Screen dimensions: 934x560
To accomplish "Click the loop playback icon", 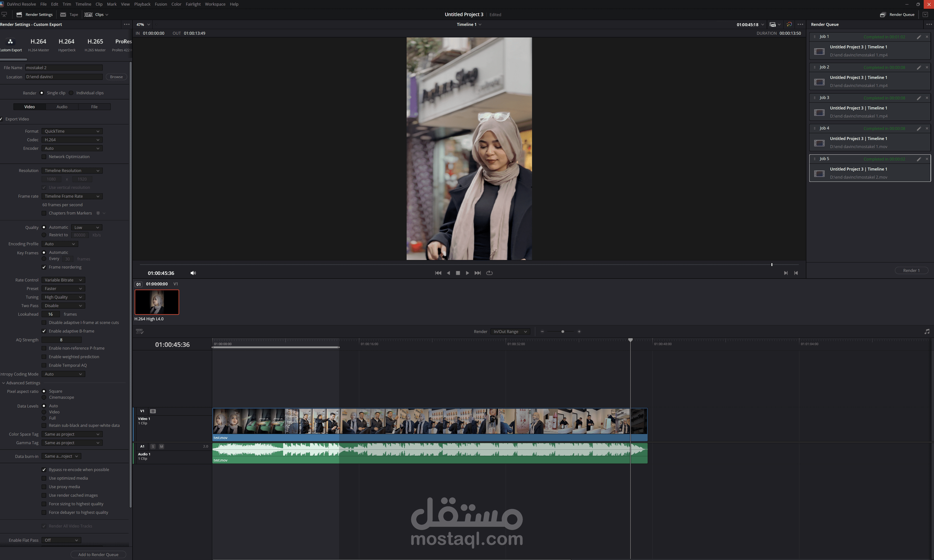I will [x=489, y=273].
